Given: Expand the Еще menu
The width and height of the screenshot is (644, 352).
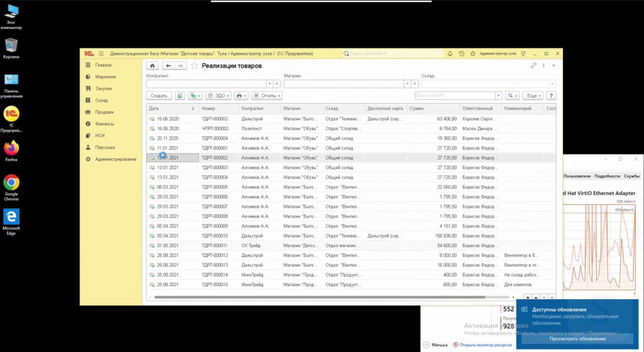Looking at the screenshot, I should tap(532, 96).
